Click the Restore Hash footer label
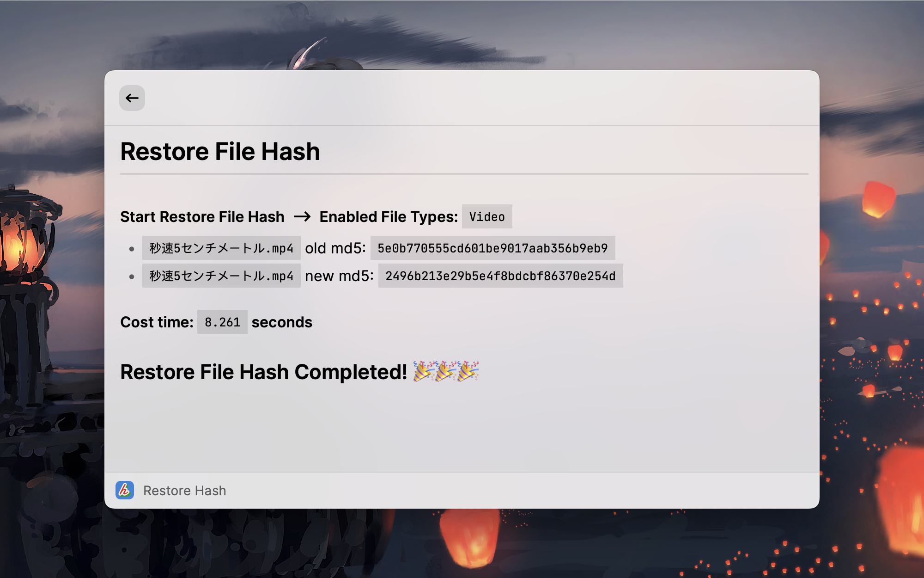Viewport: 924px width, 578px height. coord(184,491)
